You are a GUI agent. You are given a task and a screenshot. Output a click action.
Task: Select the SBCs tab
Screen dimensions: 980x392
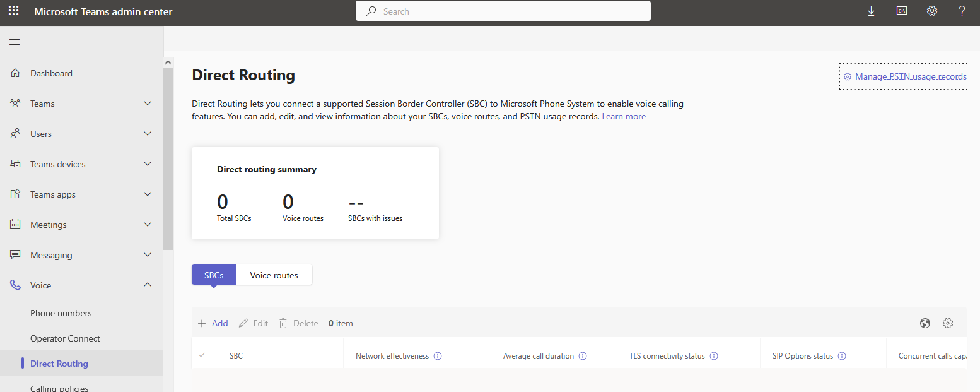214,275
